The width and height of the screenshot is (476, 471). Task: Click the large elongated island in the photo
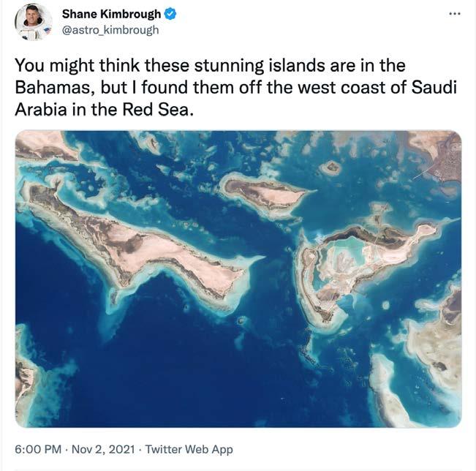137,246
